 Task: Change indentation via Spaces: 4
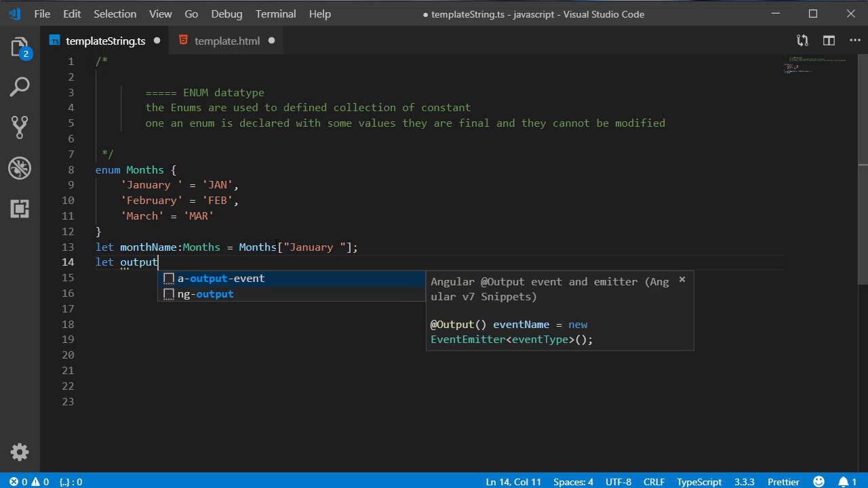[573, 482]
